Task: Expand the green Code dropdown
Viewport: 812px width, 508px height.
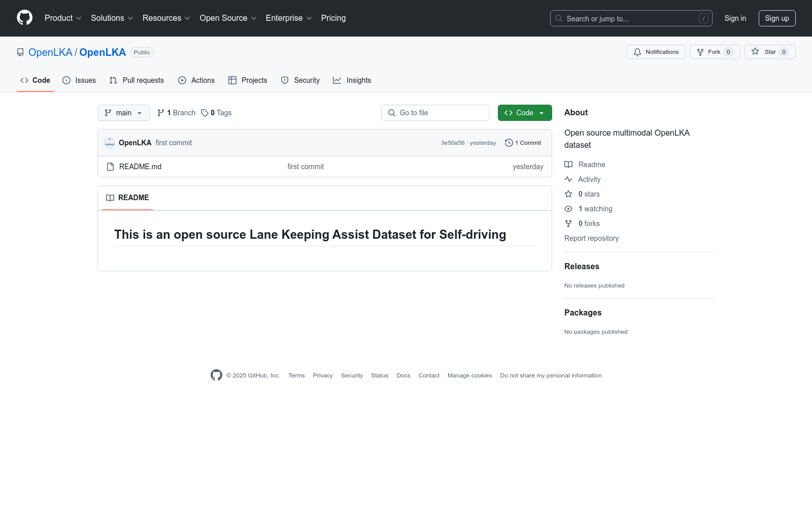Action: pos(525,113)
